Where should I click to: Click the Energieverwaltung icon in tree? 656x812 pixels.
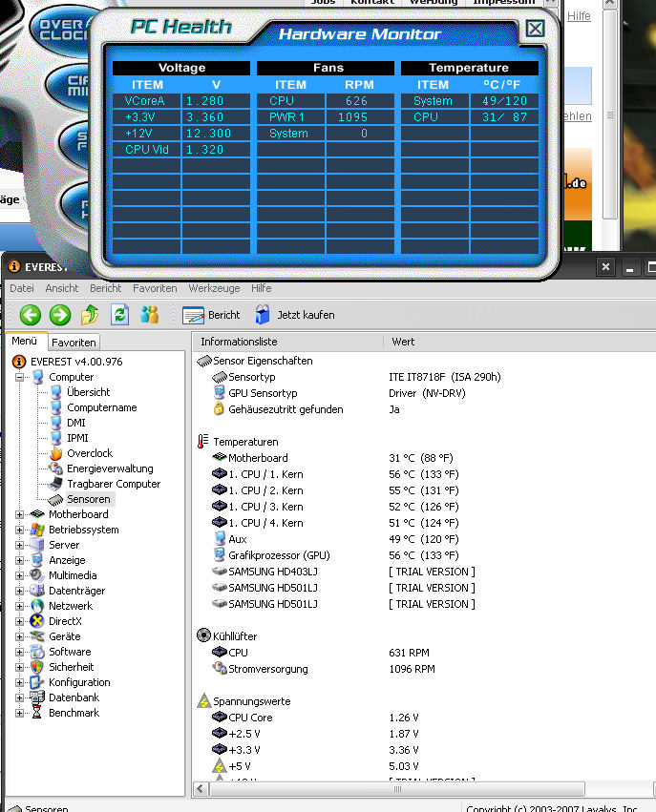pos(55,468)
